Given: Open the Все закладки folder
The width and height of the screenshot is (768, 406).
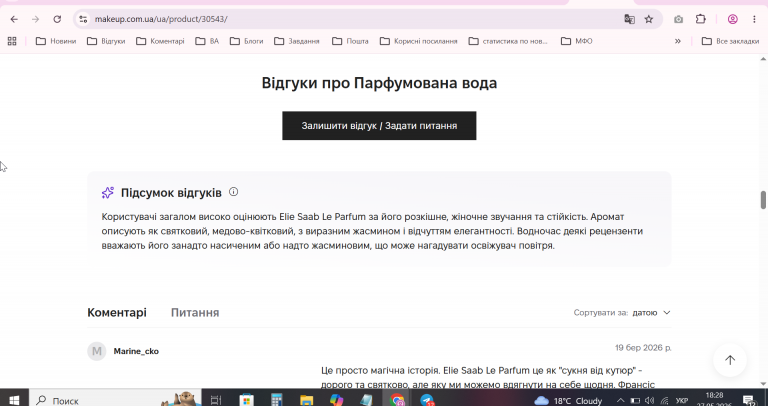Looking at the screenshot, I should pyautogui.click(x=730, y=41).
